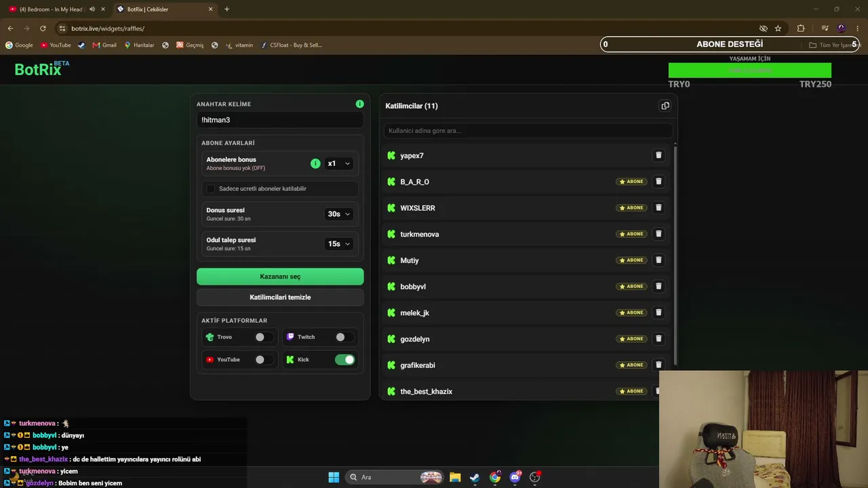Enable the YouTube platform toggle

264,360
